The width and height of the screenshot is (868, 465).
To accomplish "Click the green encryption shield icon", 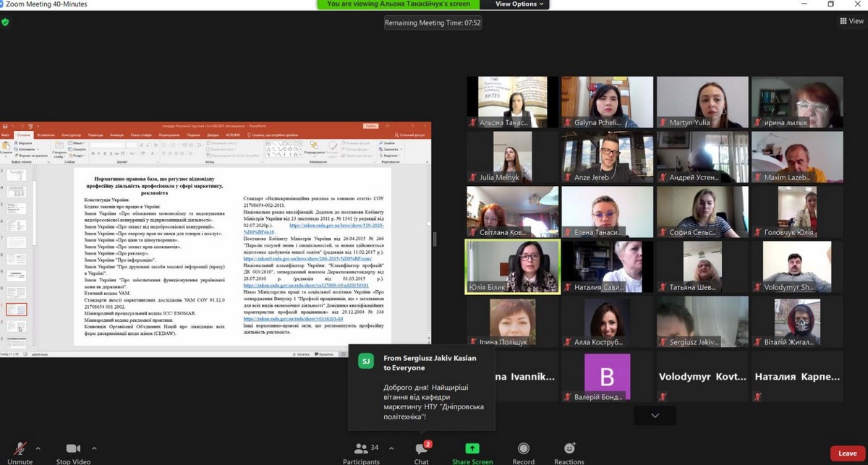I will tap(6, 22).
